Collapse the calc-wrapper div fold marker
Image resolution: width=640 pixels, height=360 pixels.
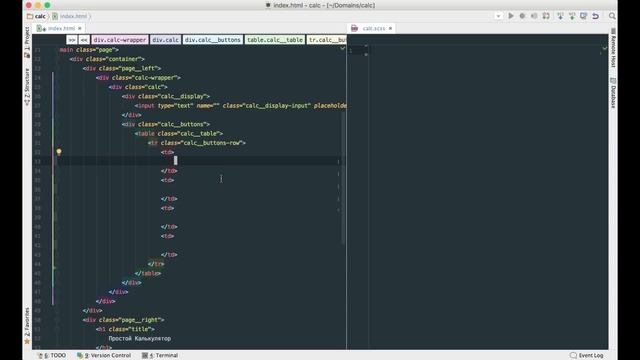click(57, 78)
